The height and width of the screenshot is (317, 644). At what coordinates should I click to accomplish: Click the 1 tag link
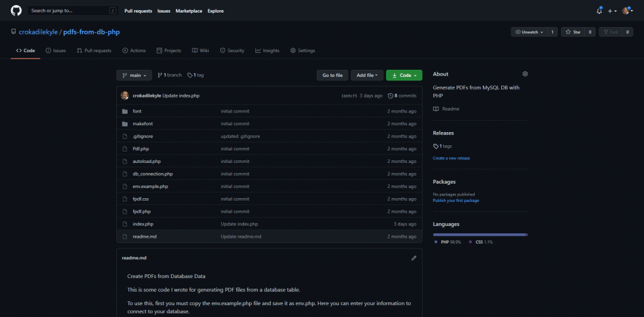click(x=196, y=75)
